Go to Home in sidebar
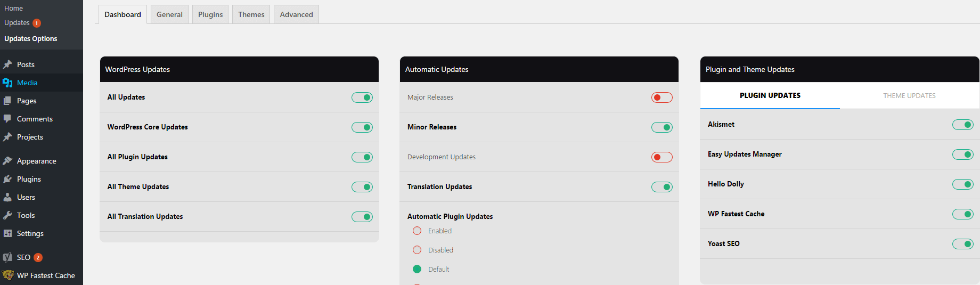The image size is (980, 285). click(14, 8)
